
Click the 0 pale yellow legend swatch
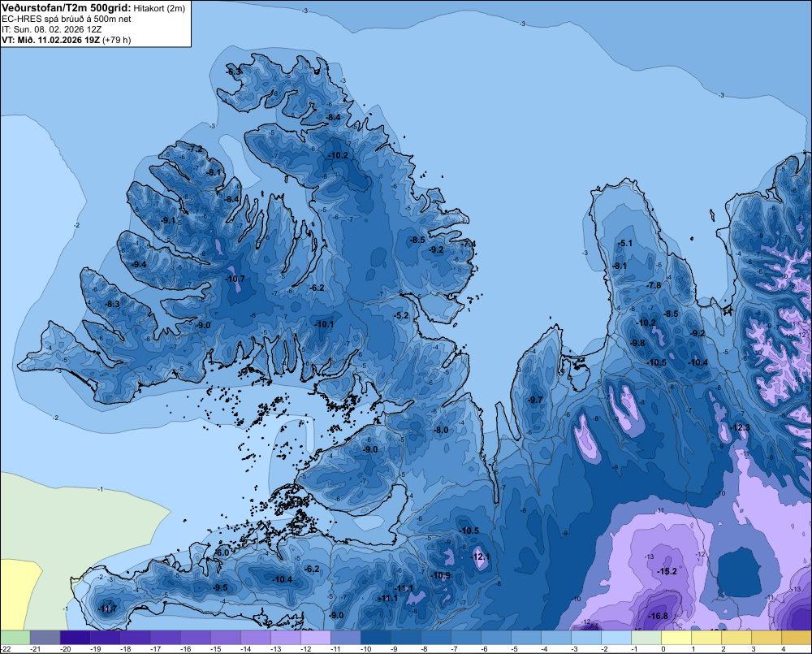pos(676,637)
